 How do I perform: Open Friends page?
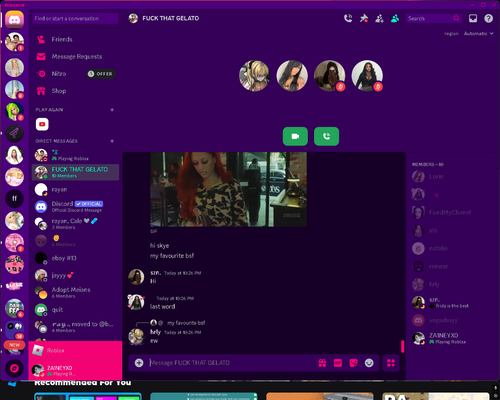(x=75, y=39)
